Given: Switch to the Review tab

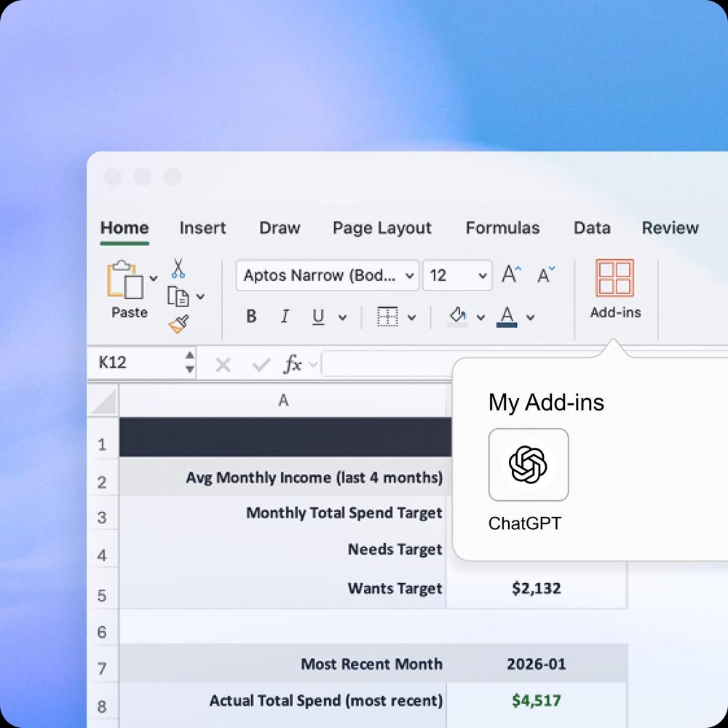Looking at the screenshot, I should 670,228.
